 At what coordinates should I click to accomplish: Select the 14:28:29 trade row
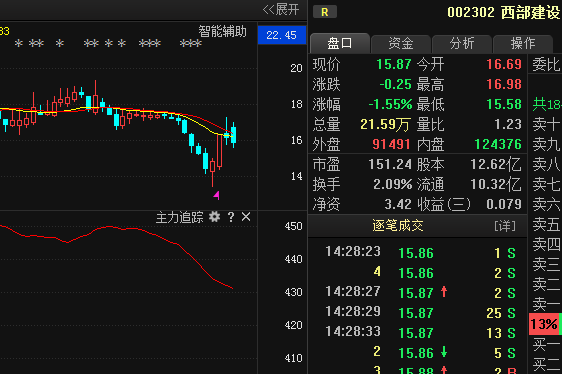click(420, 313)
